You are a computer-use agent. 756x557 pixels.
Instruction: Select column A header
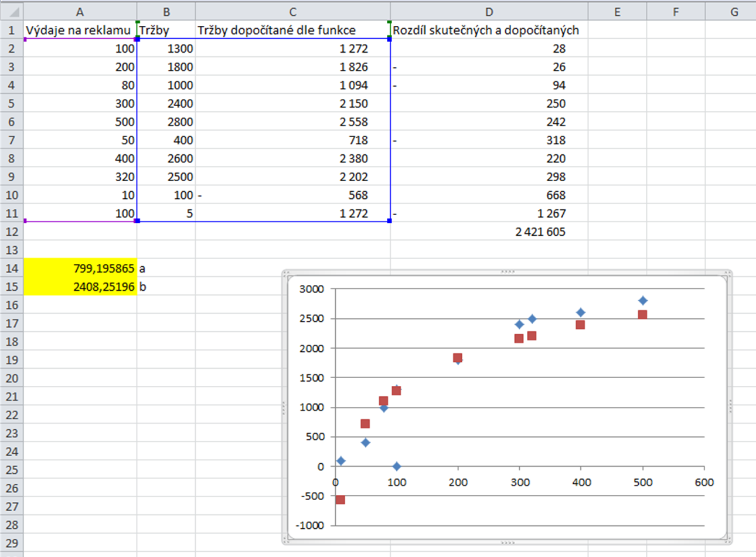click(x=80, y=12)
